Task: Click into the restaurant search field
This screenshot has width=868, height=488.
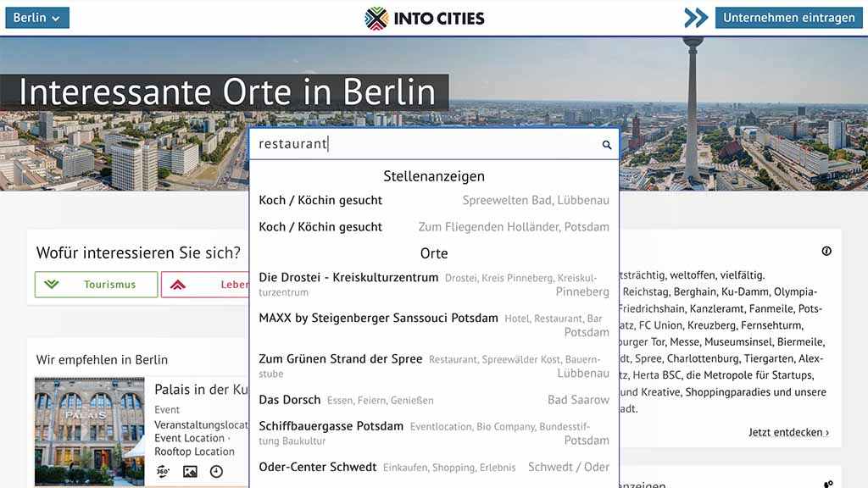Action: pyautogui.click(x=424, y=145)
